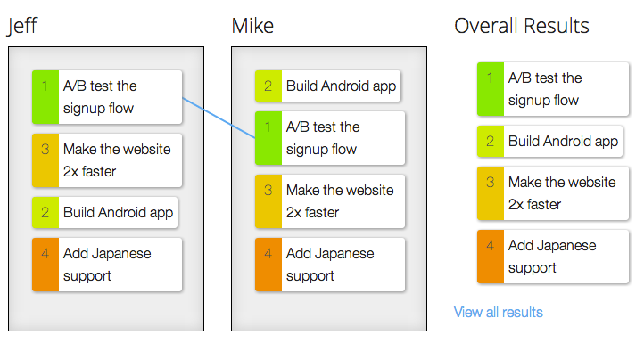This screenshot has height=343, width=644.
Task: Select Jeff's 'A/B test the signup flow' card
Action: point(107,97)
